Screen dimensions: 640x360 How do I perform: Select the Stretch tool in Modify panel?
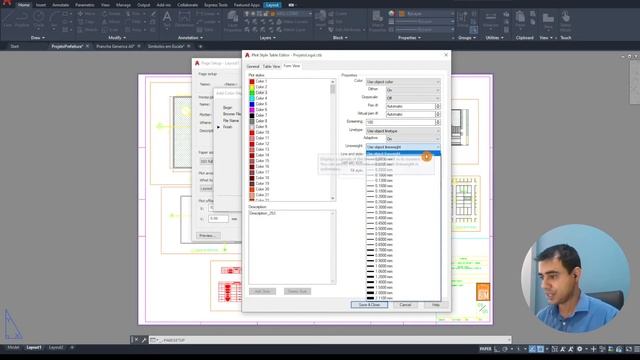click(x=86, y=30)
